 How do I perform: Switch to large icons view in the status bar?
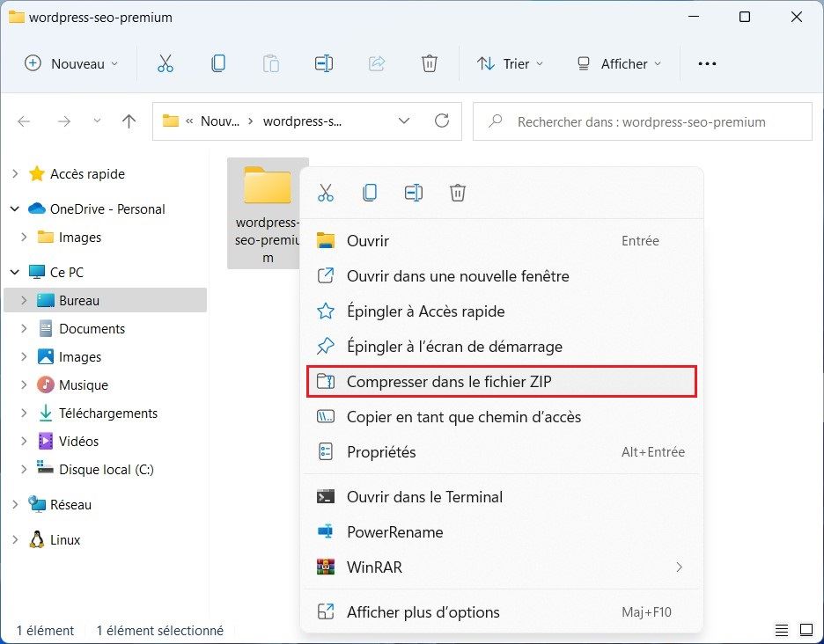pos(806,629)
